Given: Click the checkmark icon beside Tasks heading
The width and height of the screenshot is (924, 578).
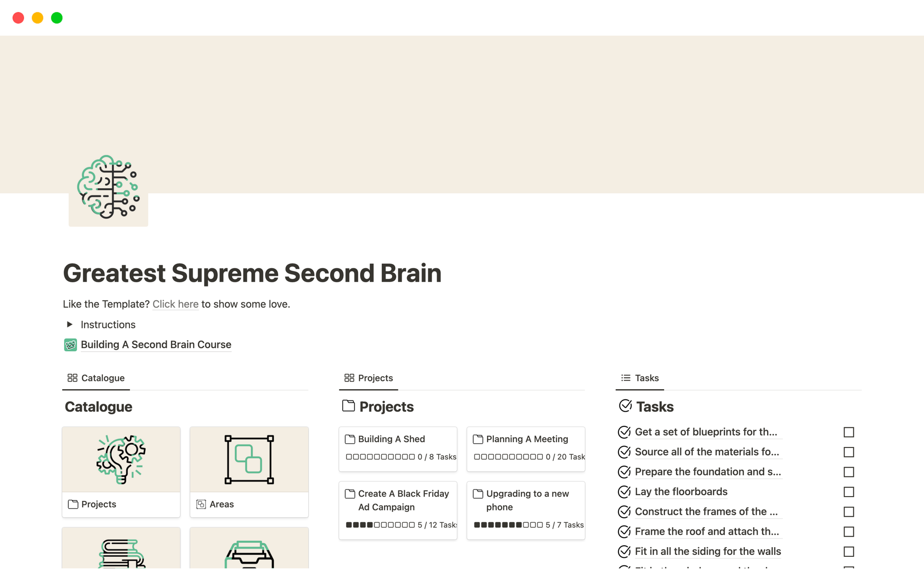Looking at the screenshot, I should point(625,406).
